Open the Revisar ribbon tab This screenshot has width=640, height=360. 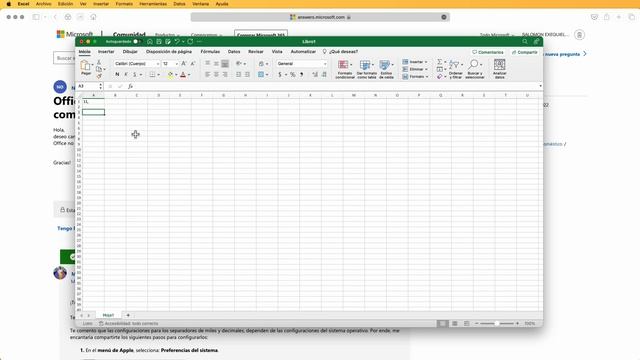tap(256, 52)
